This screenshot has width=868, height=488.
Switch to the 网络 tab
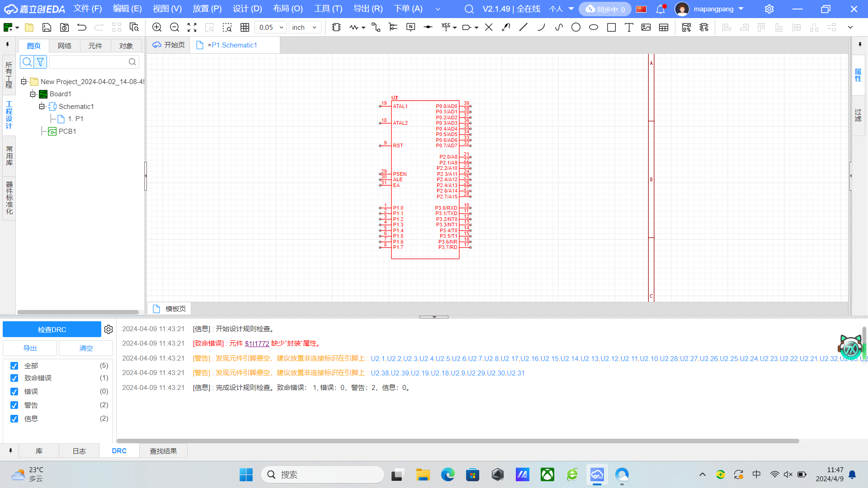coord(65,46)
